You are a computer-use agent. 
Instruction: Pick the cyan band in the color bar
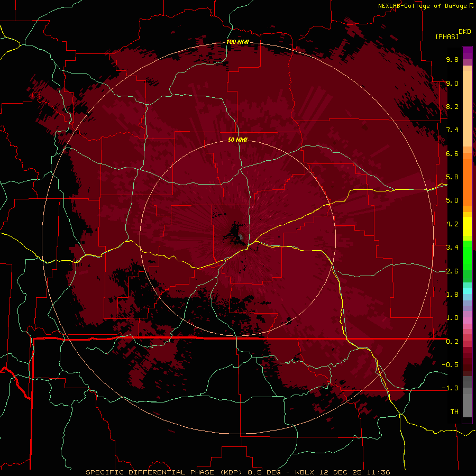(467, 291)
